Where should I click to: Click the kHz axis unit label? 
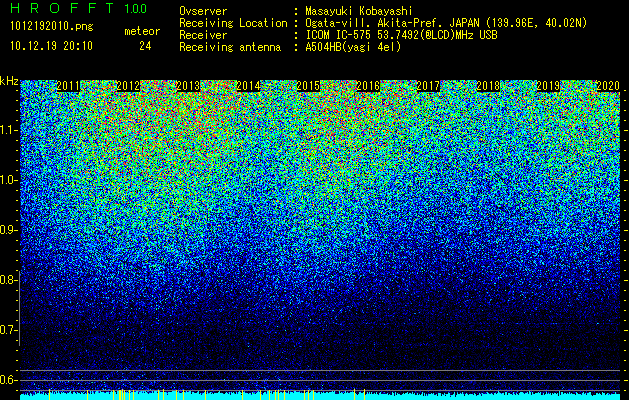click(x=9, y=81)
